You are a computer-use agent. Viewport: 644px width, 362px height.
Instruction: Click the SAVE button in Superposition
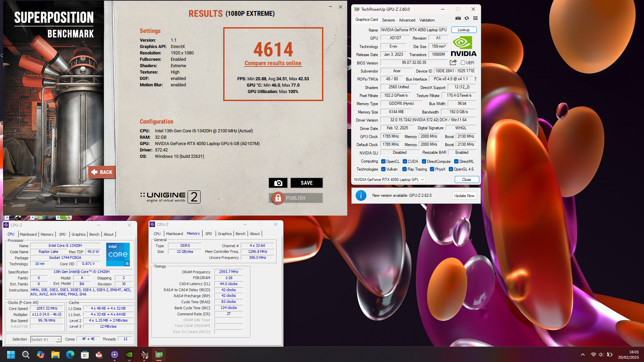click(307, 183)
